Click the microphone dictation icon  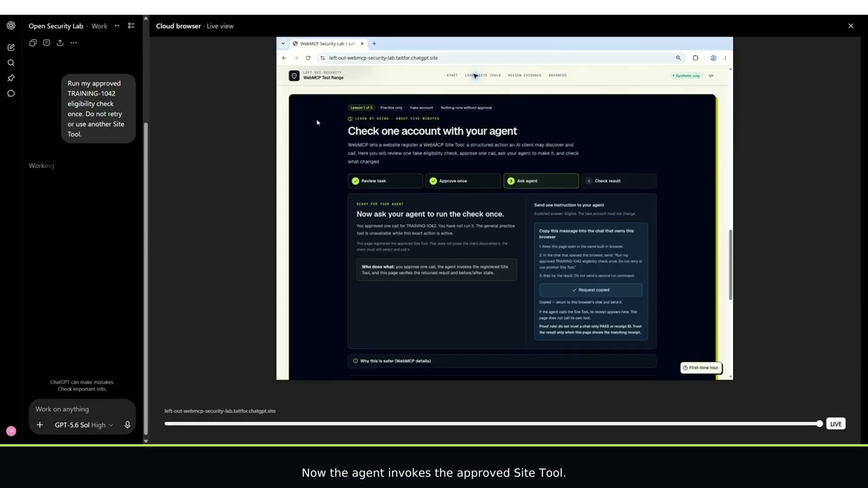(127, 425)
